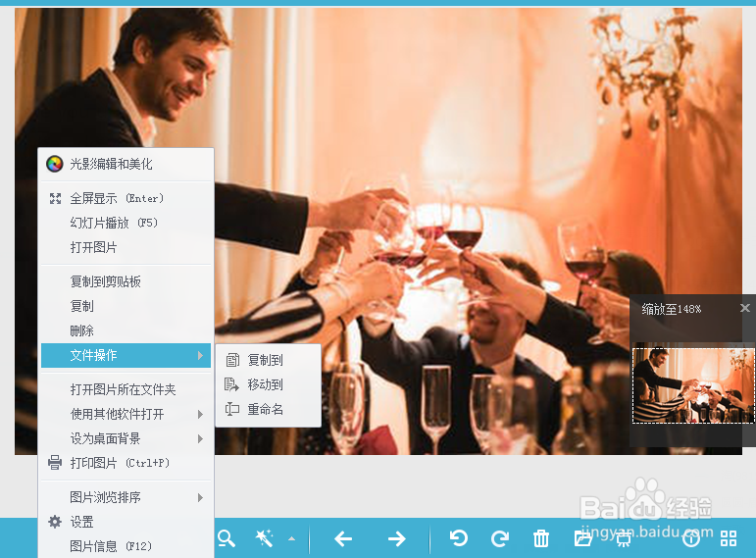Open 光影编辑和美化 color wheel icon
This screenshot has height=558, width=756.
pos(55,164)
